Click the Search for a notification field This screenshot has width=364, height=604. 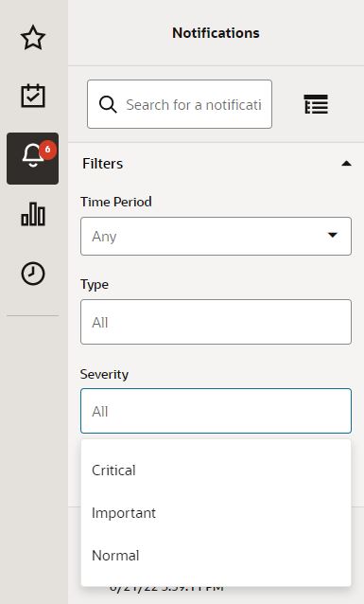pyautogui.click(x=180, y=104)
